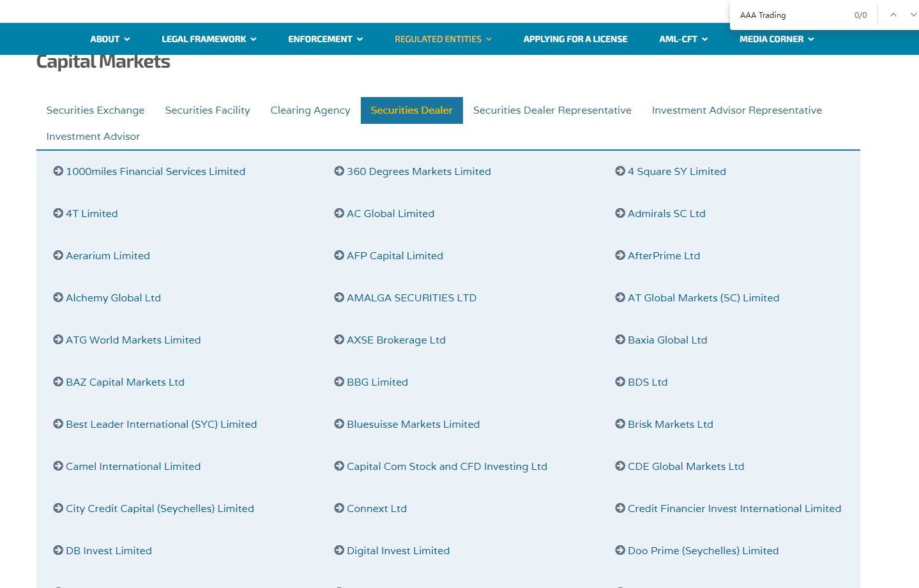Click arrow icon beside CDE Global Markets Ltd
The image size is (919, 588).
coord(620,466)
